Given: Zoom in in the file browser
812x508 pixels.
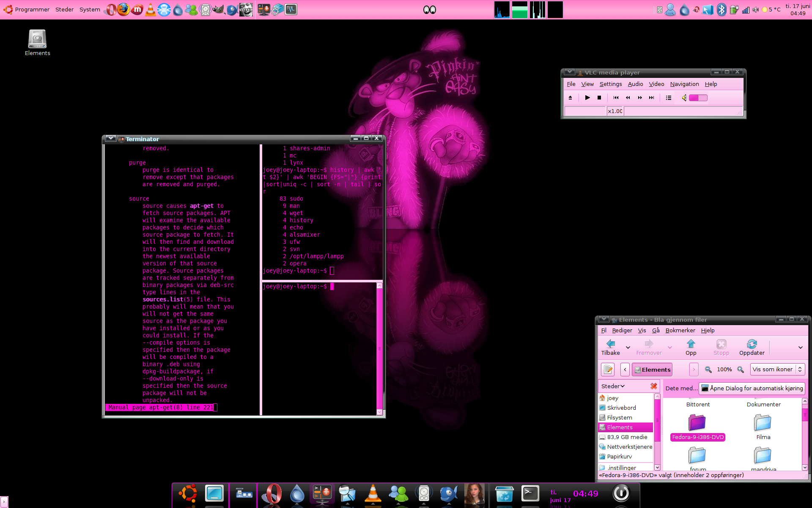Looking at the screenshot, I should 741,370.
